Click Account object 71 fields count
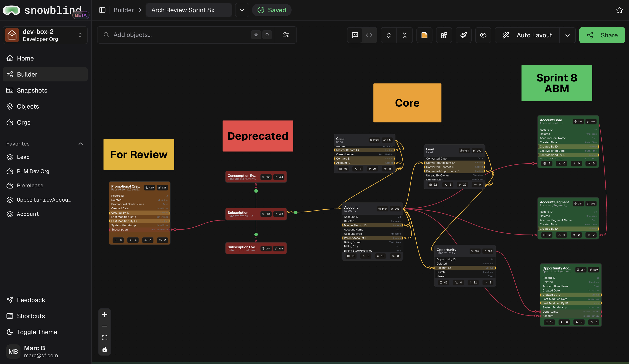 point(351,256)
